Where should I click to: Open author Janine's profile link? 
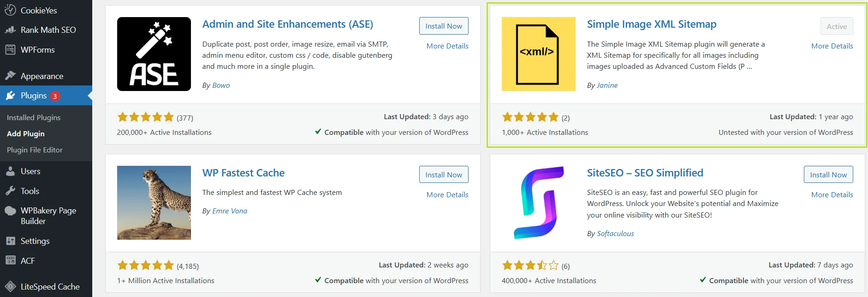607,85
